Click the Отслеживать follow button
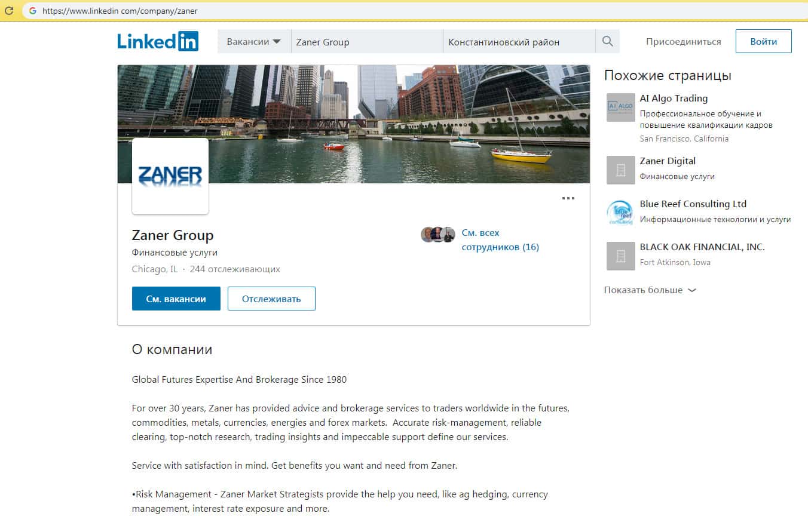This screenshot has height=532, width=808. coord(271,299)
